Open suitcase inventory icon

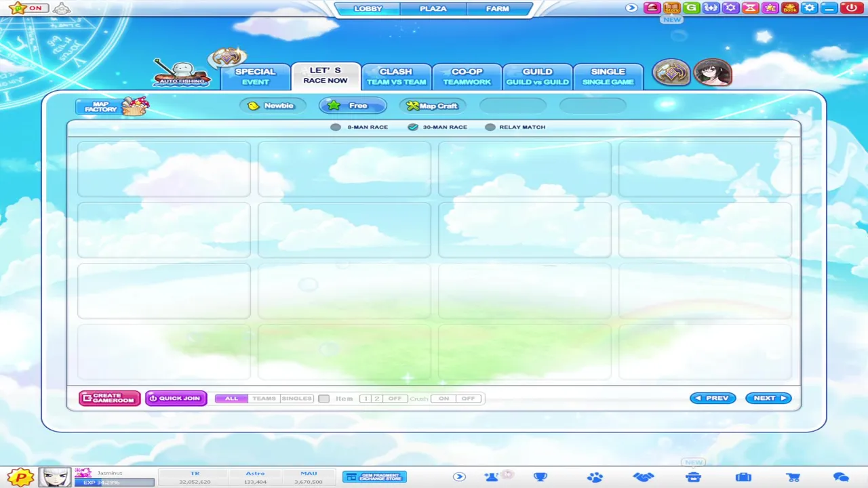[x=743, y=477]
